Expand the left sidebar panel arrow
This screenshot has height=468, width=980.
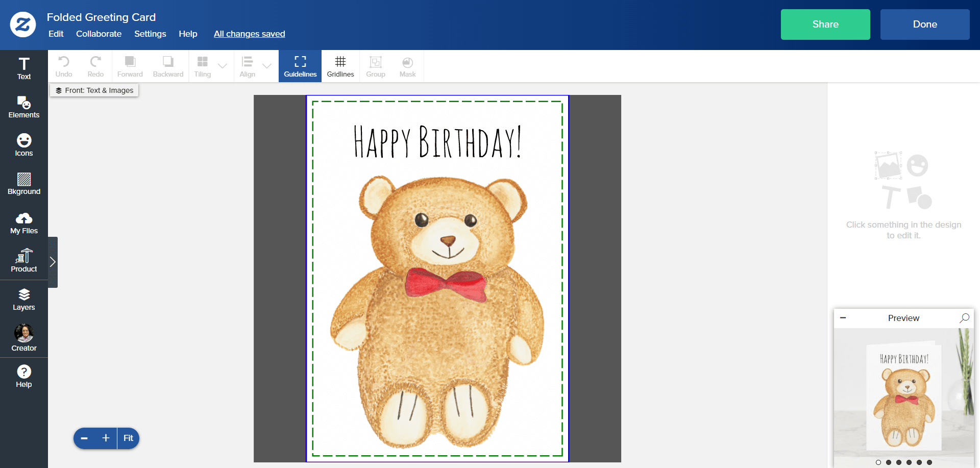pyautogui.click(x=53, y=262)
